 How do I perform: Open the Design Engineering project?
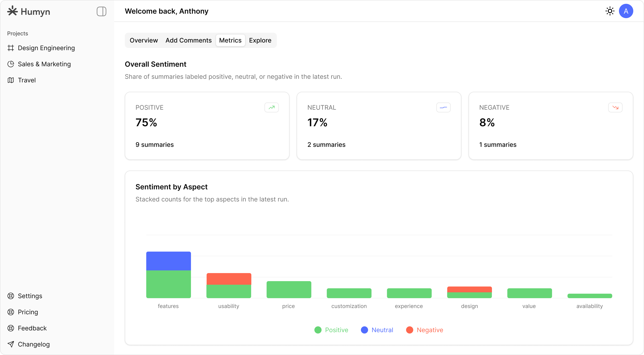(46, 48)
